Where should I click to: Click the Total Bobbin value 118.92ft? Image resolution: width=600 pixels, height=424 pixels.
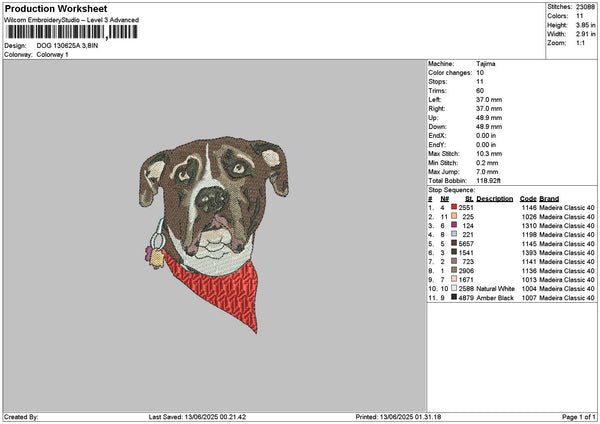489,180
